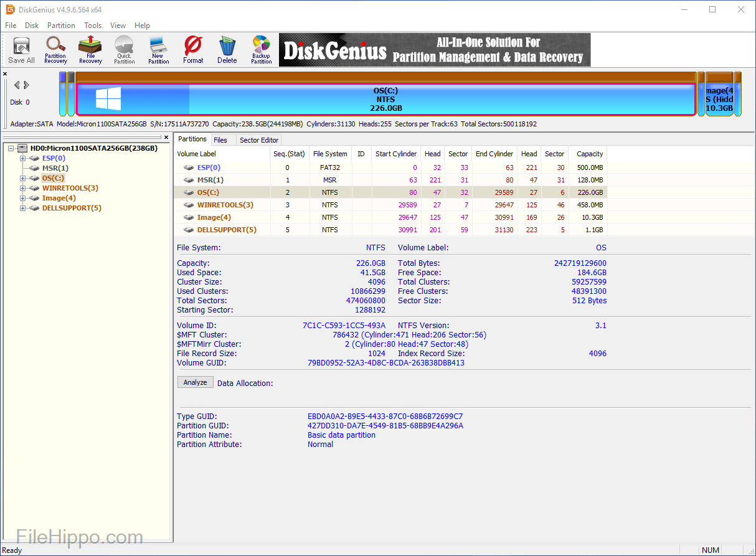Click the Save All toolbar icon

point(21,50)
